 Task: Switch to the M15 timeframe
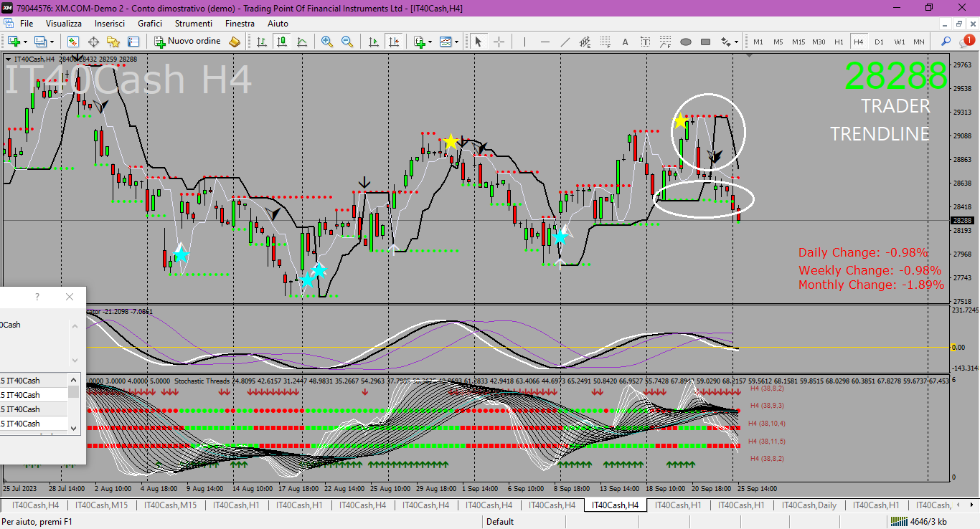(x=798, y=42)
